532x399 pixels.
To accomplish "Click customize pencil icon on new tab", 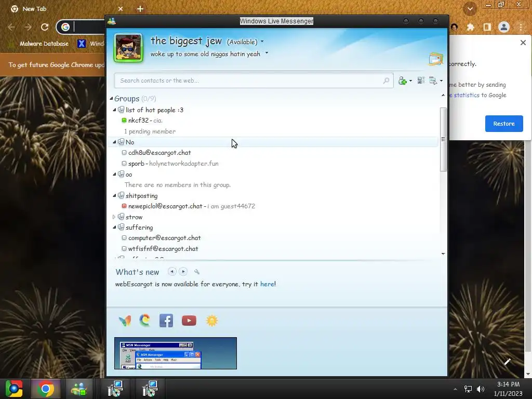I will pos(507,362).
